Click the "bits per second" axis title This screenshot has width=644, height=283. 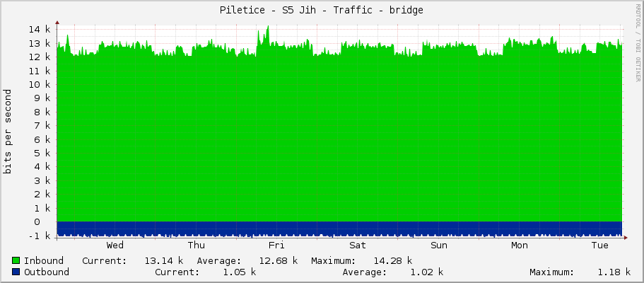[7, 131]
